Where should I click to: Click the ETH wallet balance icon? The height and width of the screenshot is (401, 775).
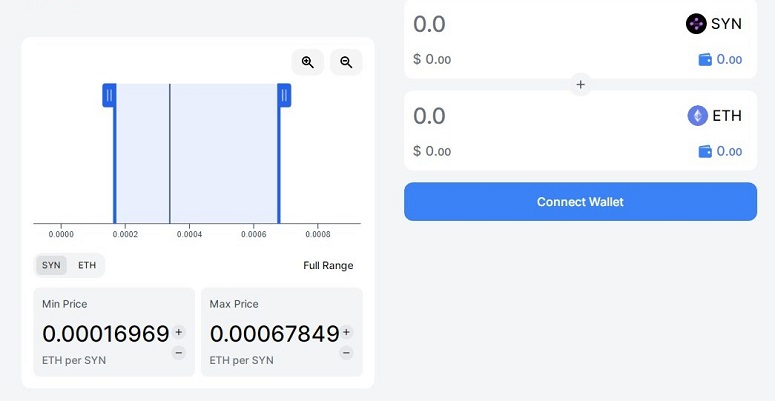pos(705,152)
